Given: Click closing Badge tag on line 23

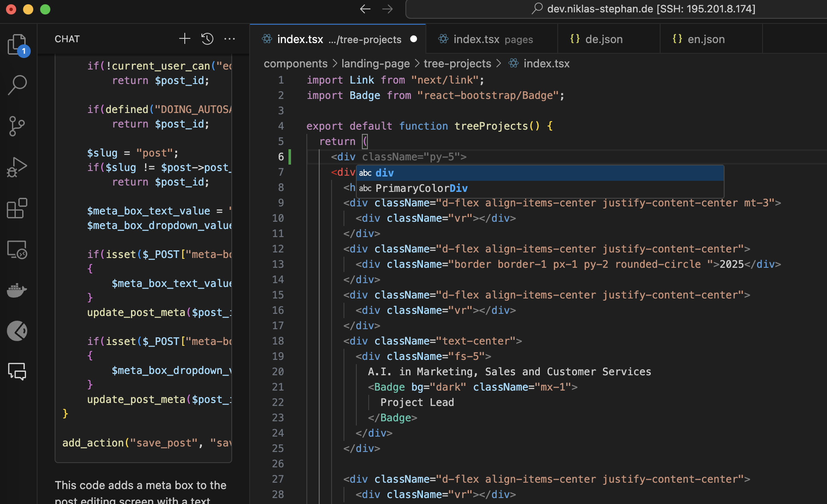Looking at the screenshot, I should click(x=393, y=417).
